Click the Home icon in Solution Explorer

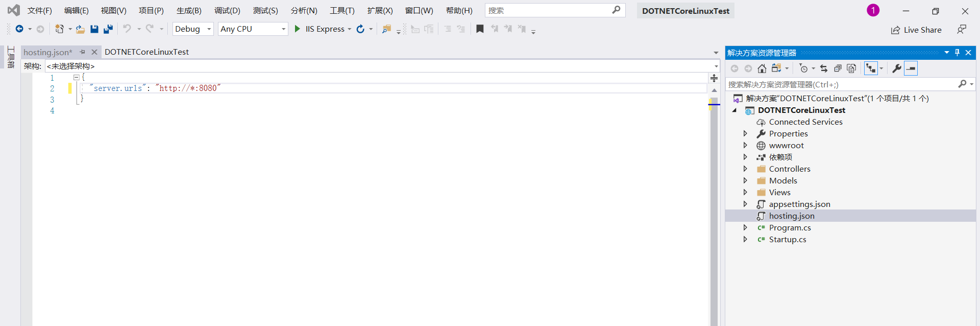[x=762, y=68]
